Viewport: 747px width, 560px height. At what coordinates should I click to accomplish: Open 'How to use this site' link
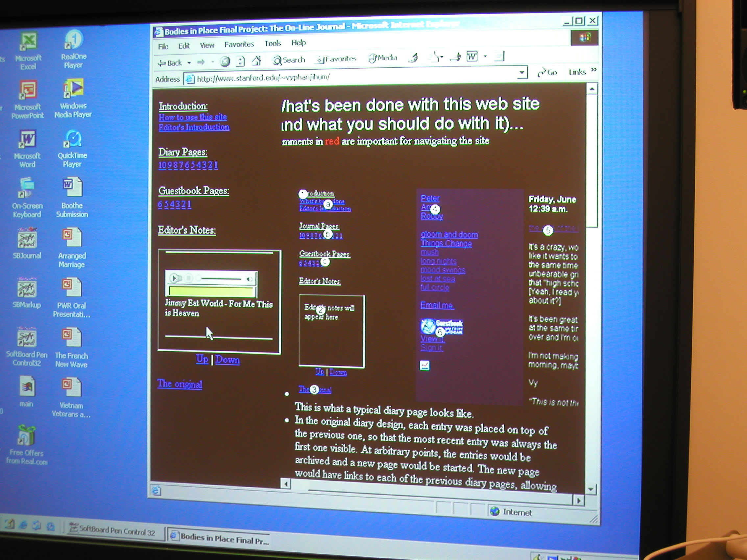192,117
